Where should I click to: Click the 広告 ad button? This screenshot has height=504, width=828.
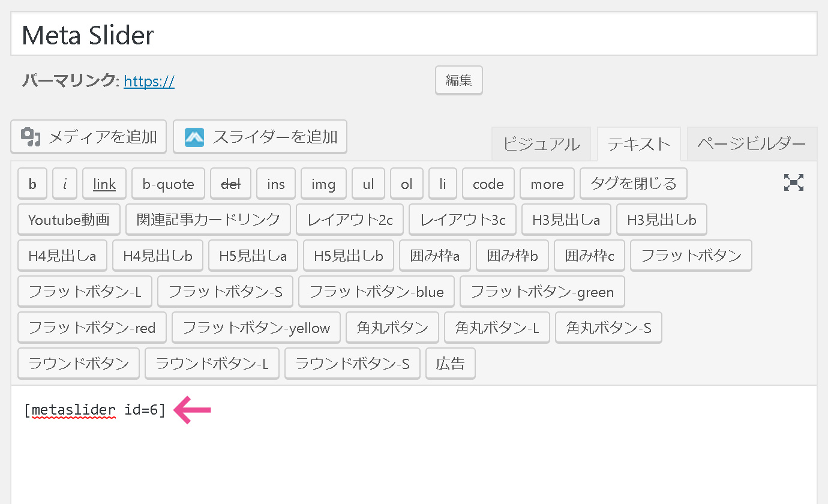click(450, 364)
